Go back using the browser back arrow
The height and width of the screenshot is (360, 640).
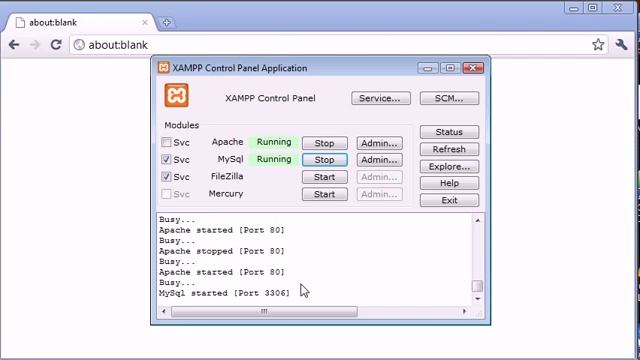tap(14, 44)
